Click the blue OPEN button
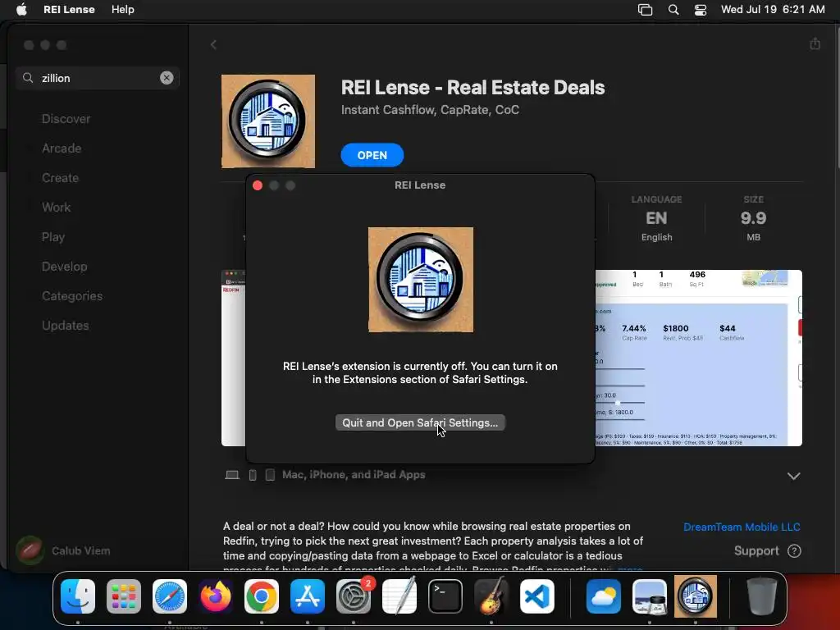The width and height of the screenshot is (840, 630). pos(372,155)
